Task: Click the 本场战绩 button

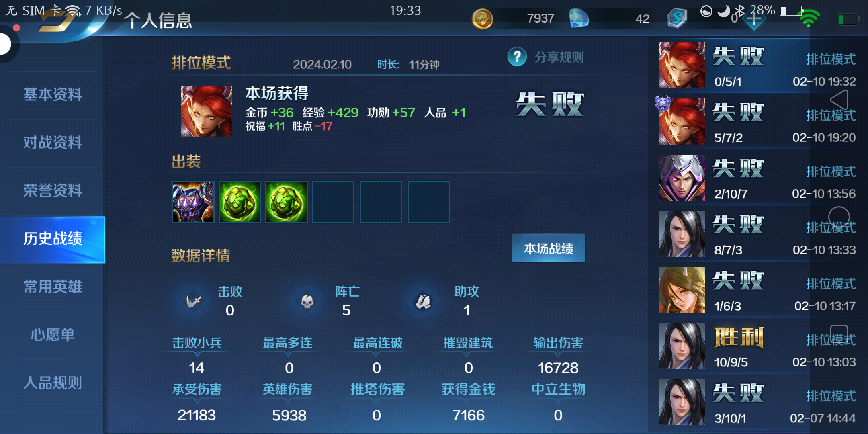Action: coord(549,248)
